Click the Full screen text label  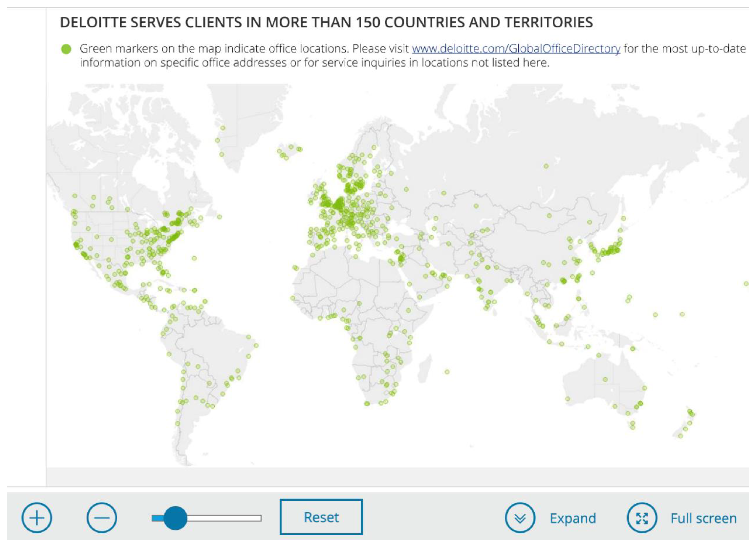click(x=703, y=518)
